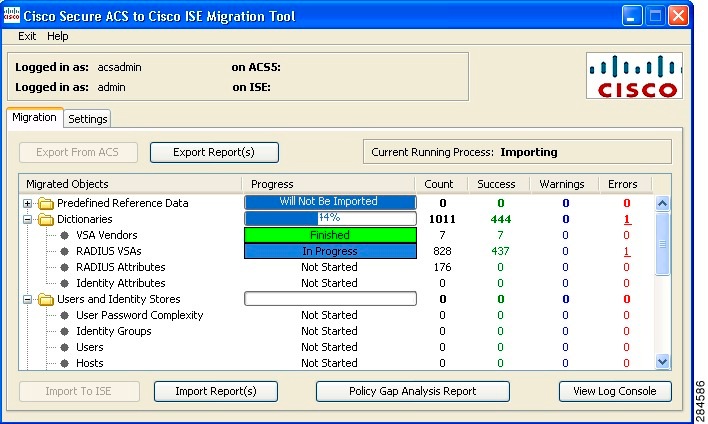Open the Help menu

pyautogui.click(x=58, y=36)
